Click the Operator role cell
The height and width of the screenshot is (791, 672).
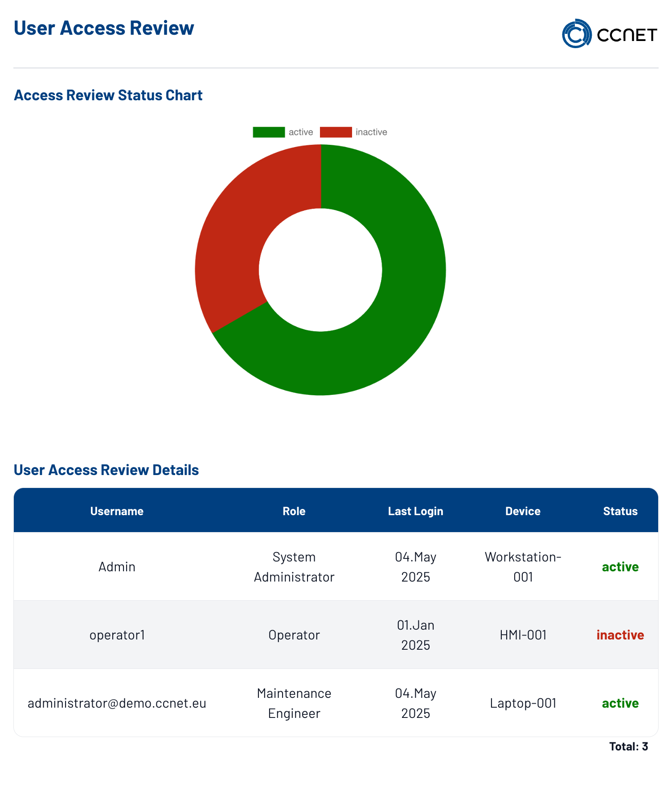(x=294, y=635)
